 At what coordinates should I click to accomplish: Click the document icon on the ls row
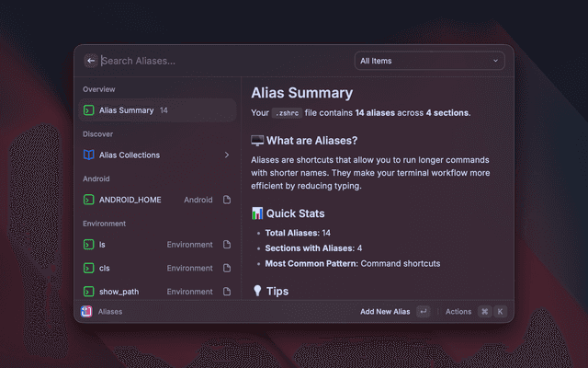pyautogui.click(x=227, y=245)
